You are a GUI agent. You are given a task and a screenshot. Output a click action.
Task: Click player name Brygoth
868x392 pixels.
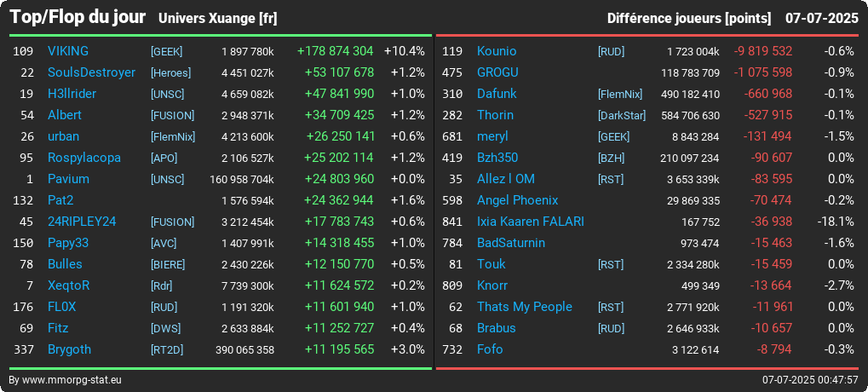pos(69,349)
